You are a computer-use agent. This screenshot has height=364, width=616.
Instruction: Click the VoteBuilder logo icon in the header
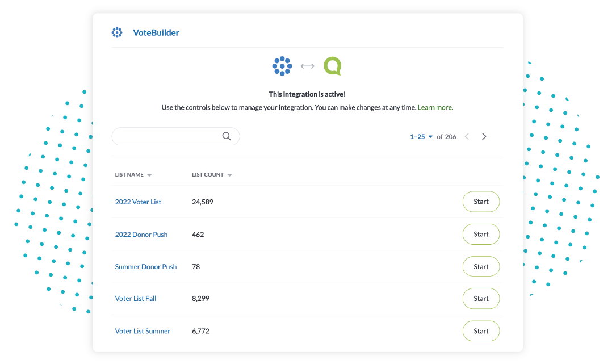coord(117,32)
